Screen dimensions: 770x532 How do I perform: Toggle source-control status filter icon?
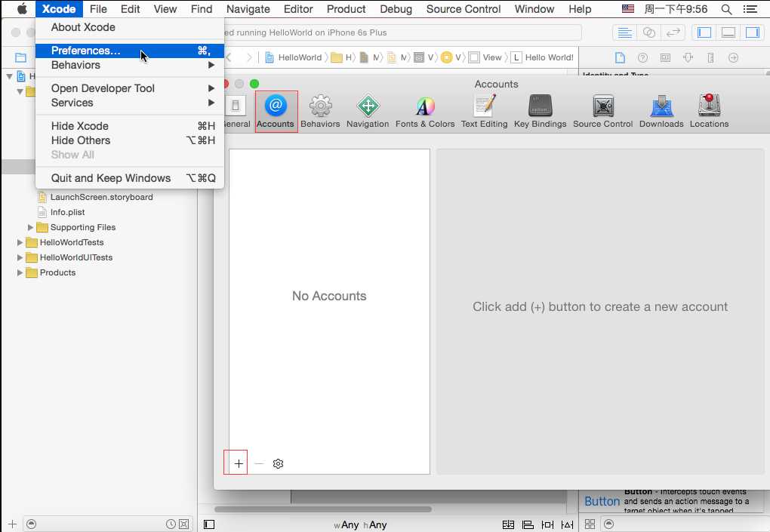pyautogui.click(x=183, y=524)
